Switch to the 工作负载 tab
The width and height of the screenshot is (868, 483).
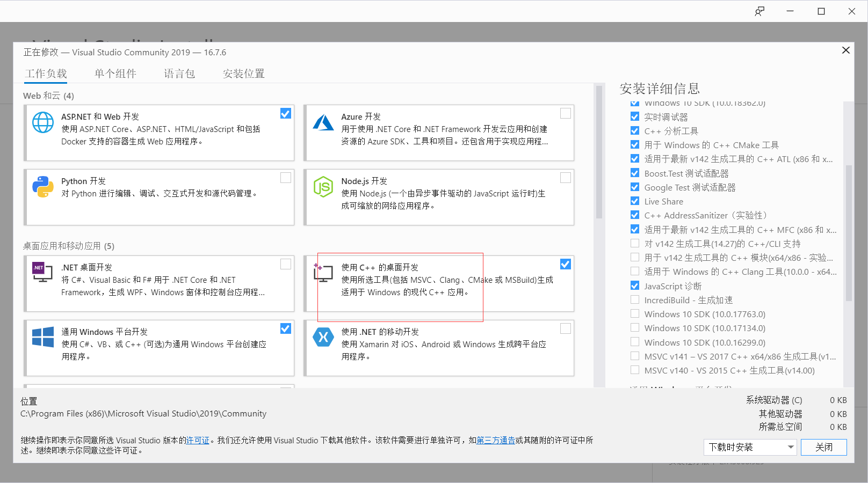point(46,74)
